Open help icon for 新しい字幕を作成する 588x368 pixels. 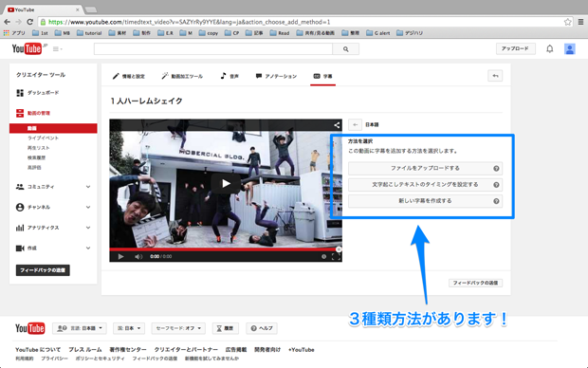[496, 201]
